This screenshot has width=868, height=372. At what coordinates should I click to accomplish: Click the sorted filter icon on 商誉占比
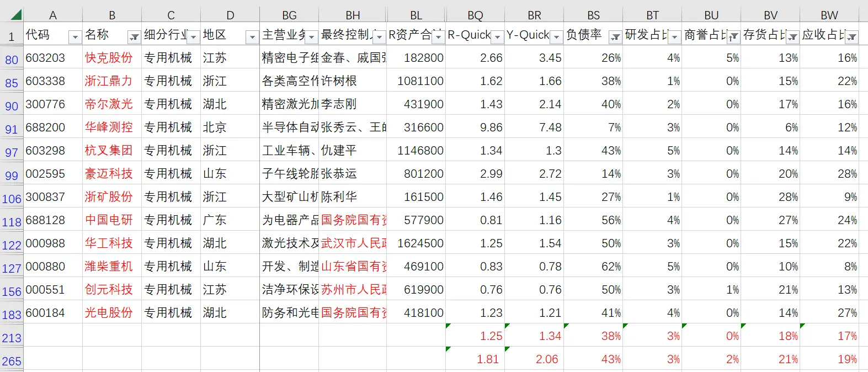pyautogui.click(x=733, y=37)
